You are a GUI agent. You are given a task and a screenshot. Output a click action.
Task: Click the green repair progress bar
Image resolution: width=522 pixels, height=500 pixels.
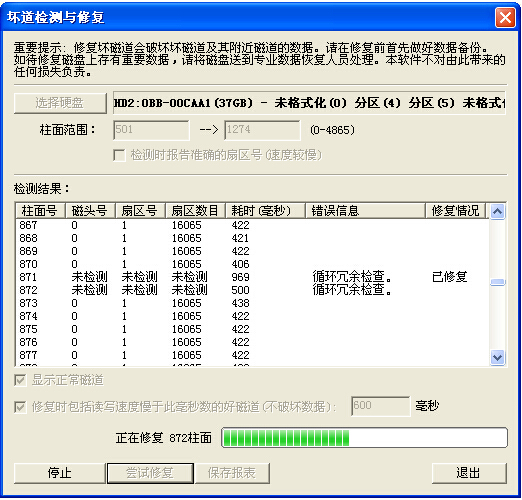coord(364,438)
